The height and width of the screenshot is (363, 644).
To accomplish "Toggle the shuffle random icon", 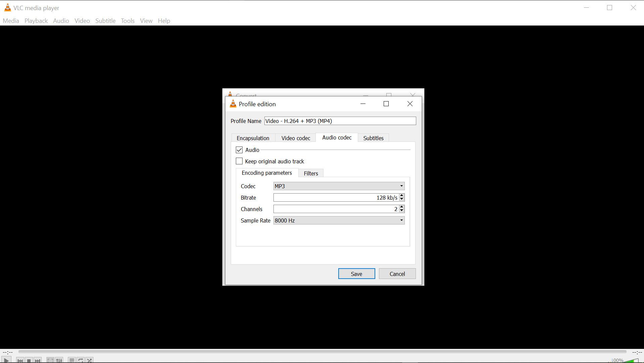I will (89, 360).
